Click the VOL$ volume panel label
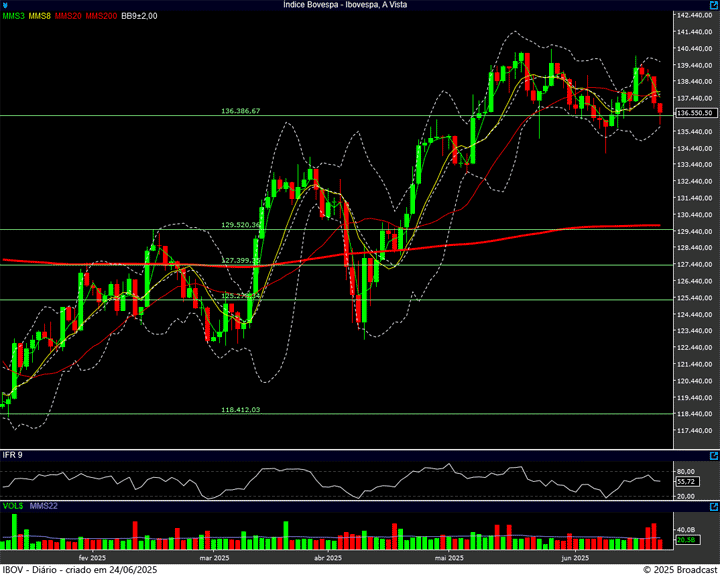 (13, 507)
